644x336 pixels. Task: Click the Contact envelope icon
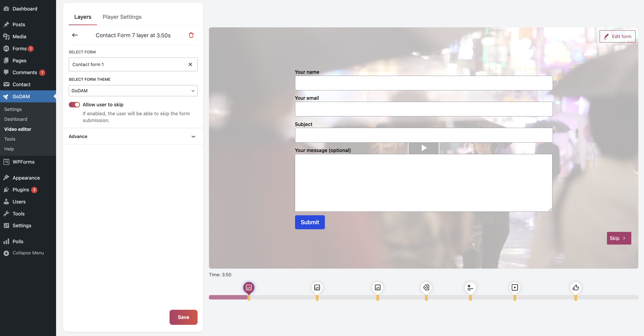coord(7,84)
